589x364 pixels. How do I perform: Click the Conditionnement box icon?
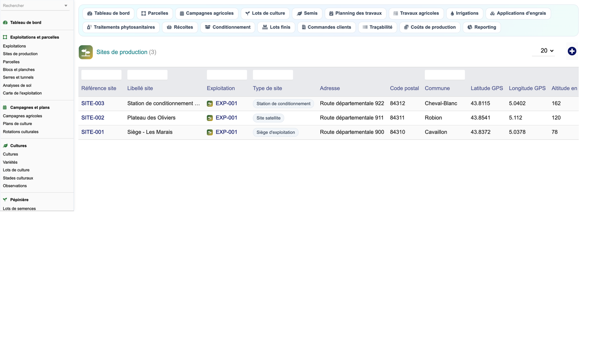pos(208,27)
